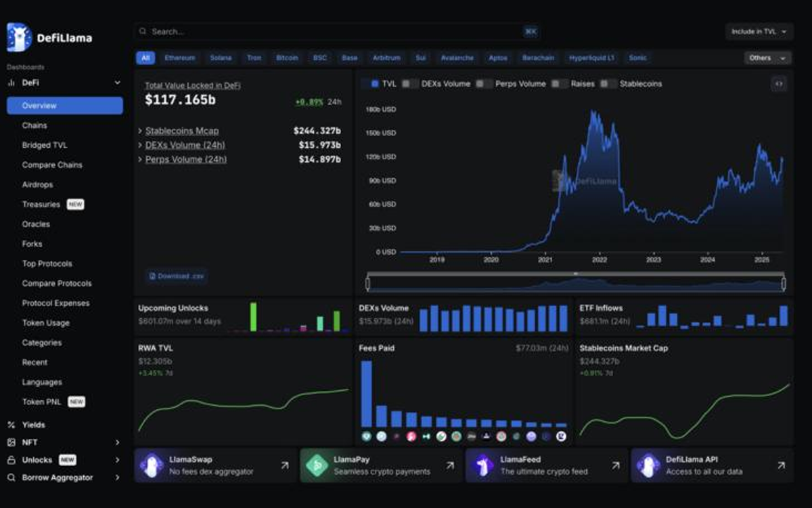Open Top Protocols page
Viewport: 812px width, 508px height.
pyautogui.click(x=47, y=263)
